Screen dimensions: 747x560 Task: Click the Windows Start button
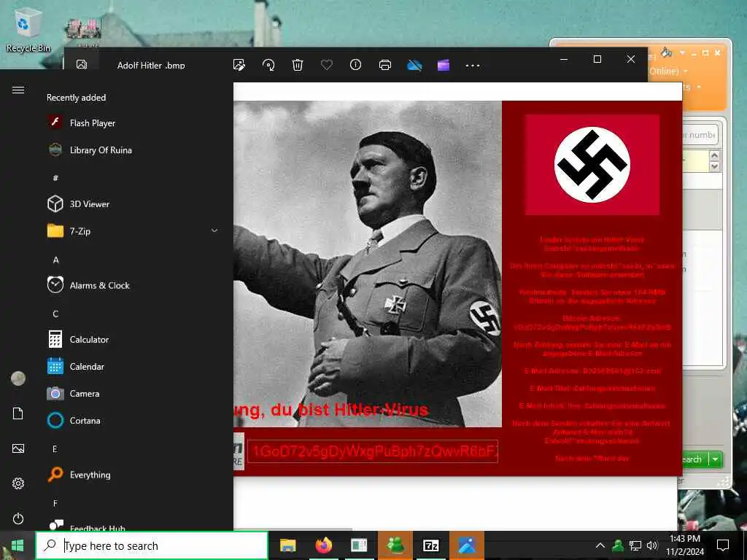(x=18, y=545)
